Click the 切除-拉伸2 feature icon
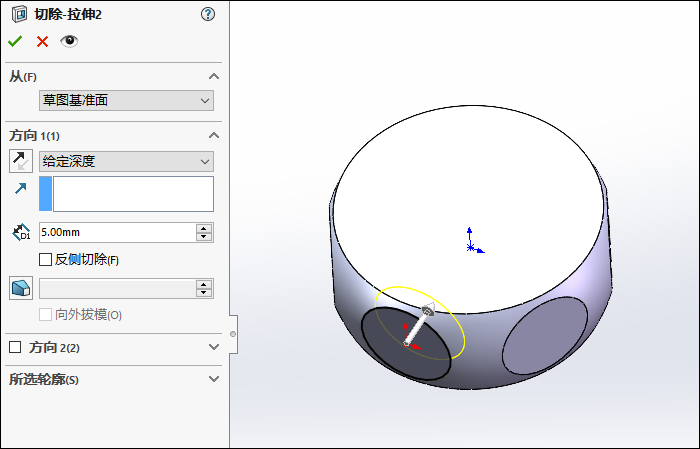Viewport: 700px width, 449px height. (19, 14)
